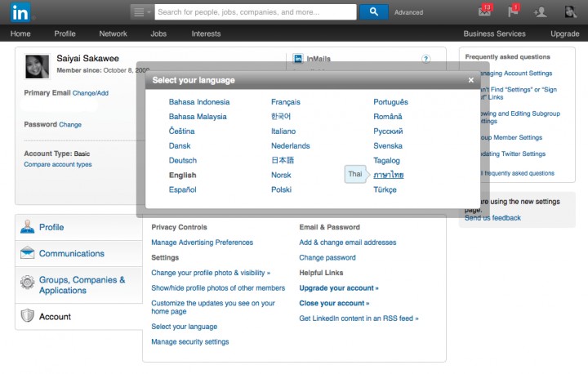Open Manage security settings link
Screen dimensions: 588x374
coord(189,341)
